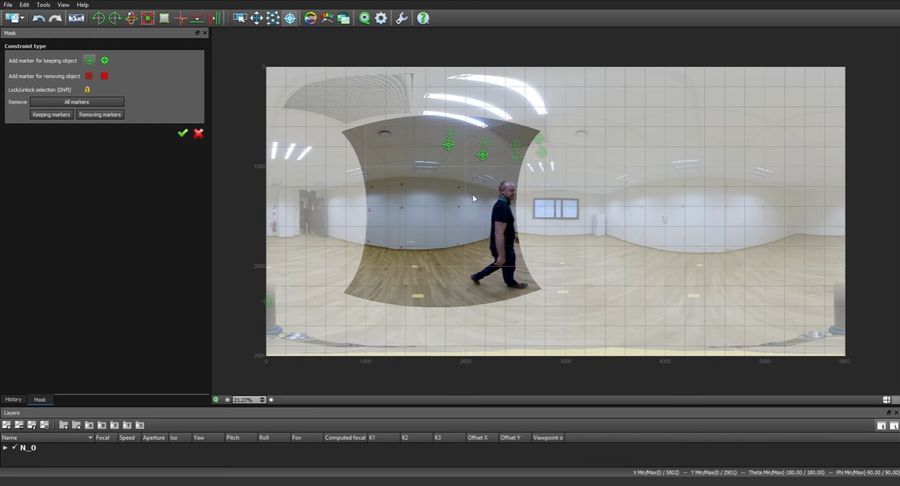Expand the N_0 layer row
The image size is (900, 486).
click(5, 447)
